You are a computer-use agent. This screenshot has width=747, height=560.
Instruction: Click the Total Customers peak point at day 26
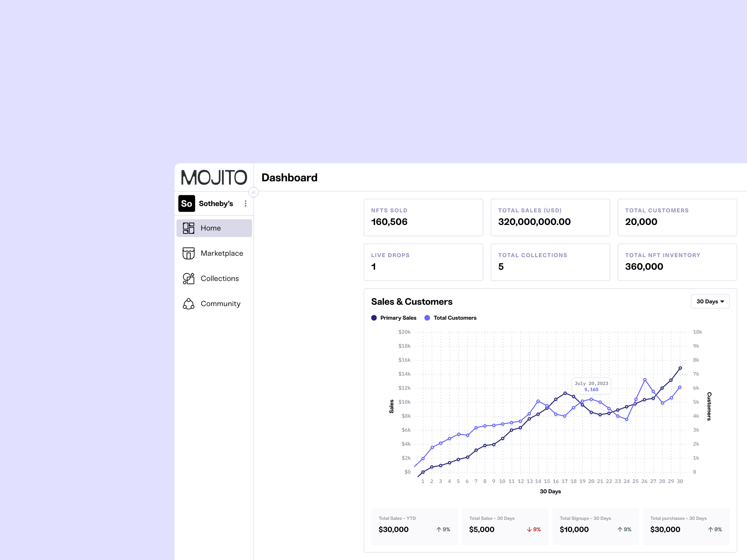click(645, 380)
